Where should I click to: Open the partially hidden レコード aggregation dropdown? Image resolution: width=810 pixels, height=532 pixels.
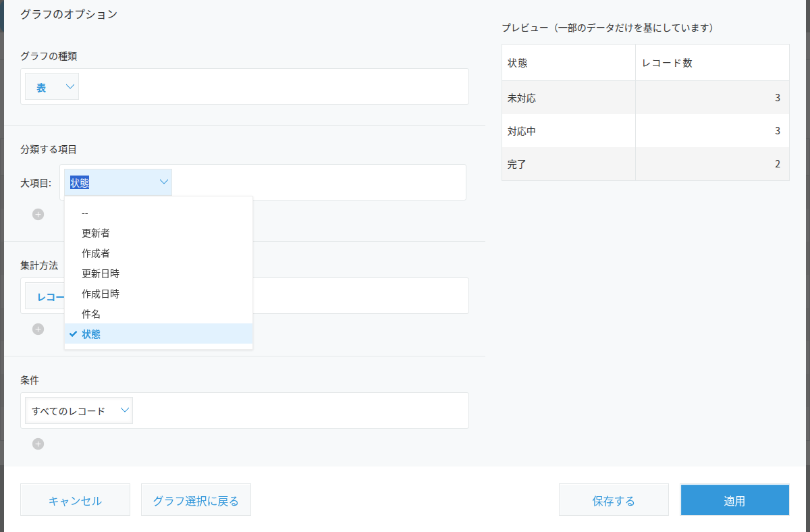[x=45, y=296]
